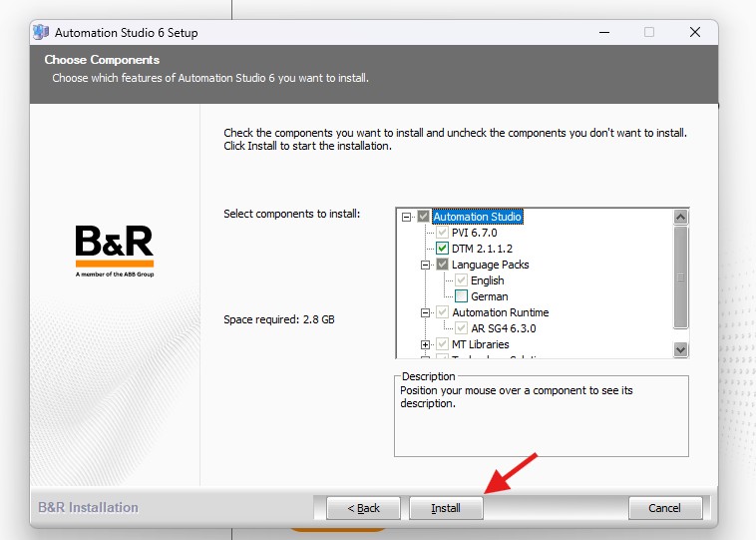The image size is (756, 540).
Task: Click the component list scroll down arrow
Action: 681,349
